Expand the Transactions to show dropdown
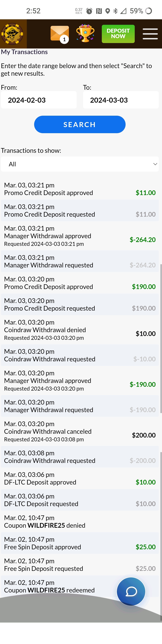162x644 pixels. click(80, 164)
